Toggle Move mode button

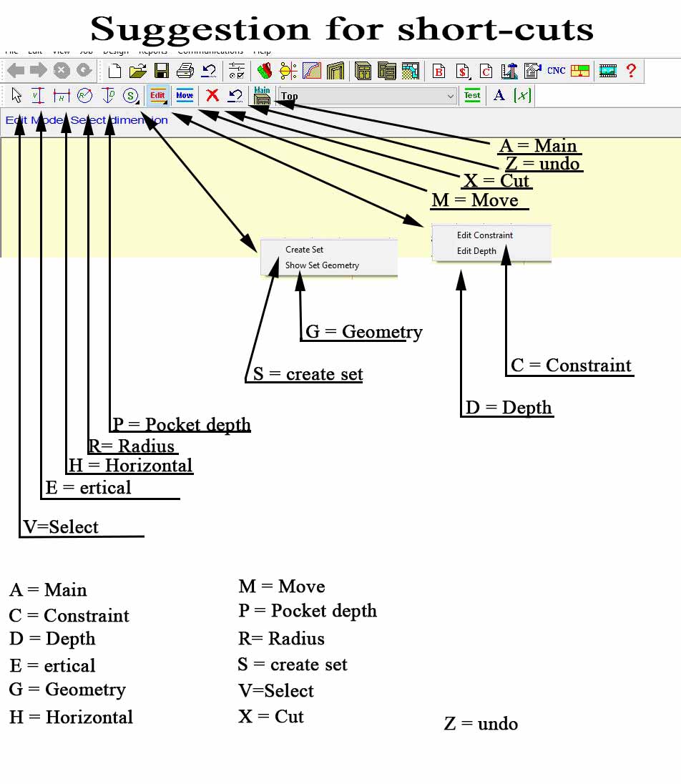(x=185, y=96)
